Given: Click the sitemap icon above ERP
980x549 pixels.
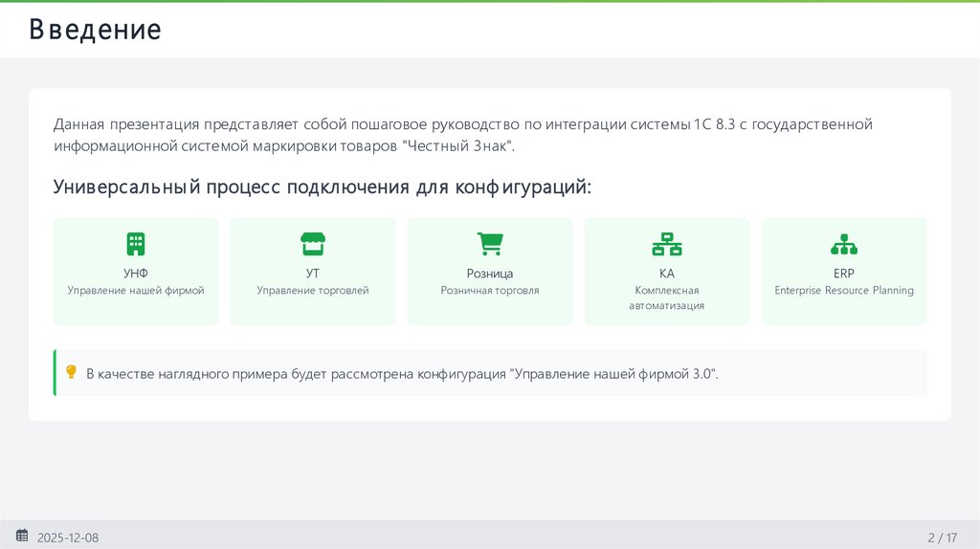Looking at the screenshot, I should [x=844, y=244].
